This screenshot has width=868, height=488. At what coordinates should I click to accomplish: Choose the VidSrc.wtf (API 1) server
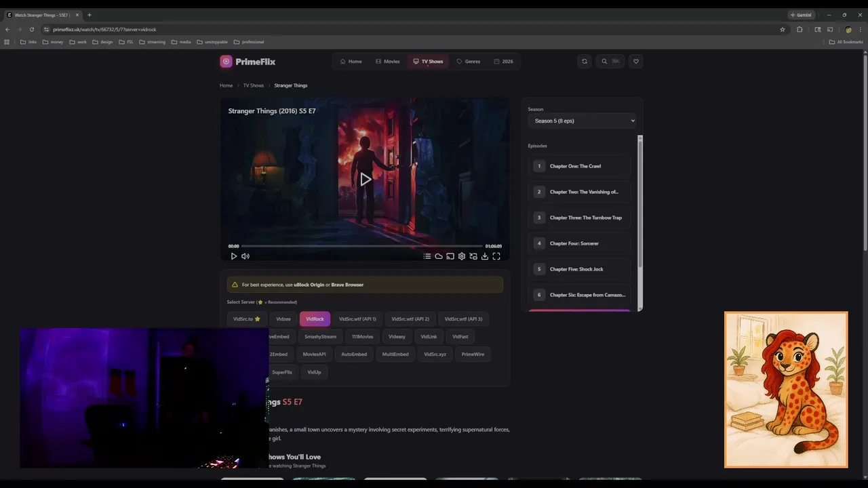tap(357, 319)
